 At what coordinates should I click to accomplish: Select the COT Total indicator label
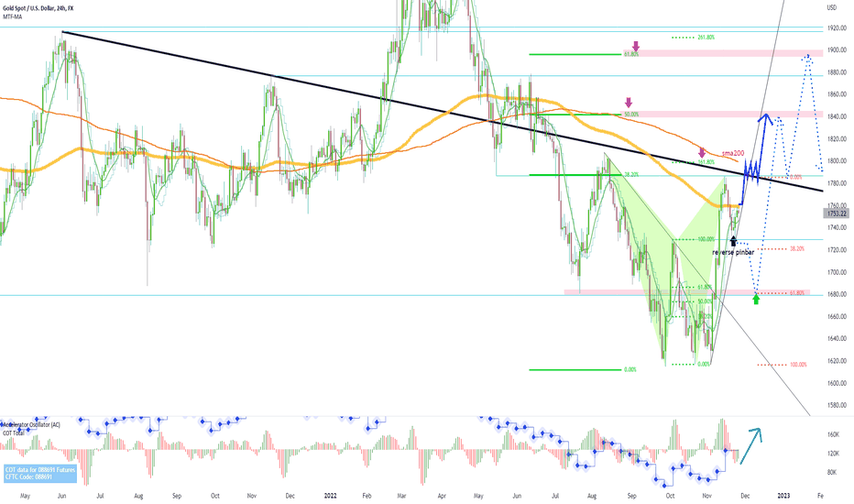[14, 433]
